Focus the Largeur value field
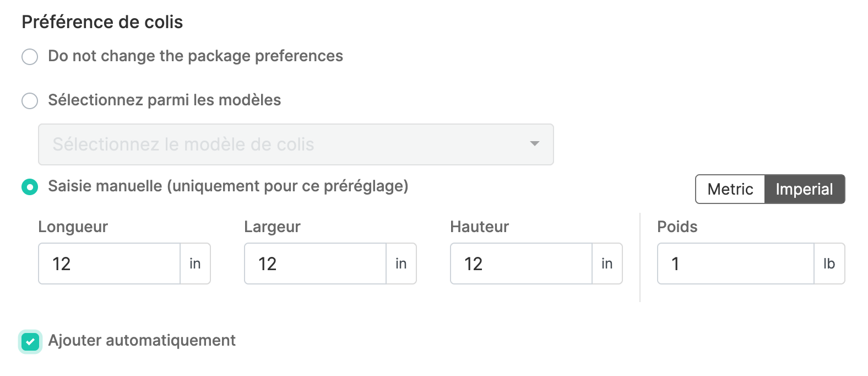Screen dimensions: 868x376 point(315,264)
